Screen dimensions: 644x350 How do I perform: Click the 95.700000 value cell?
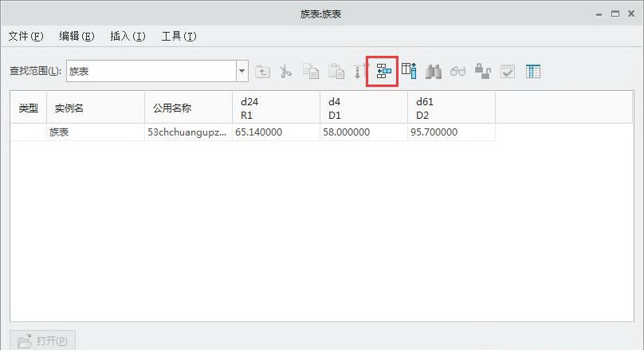click(x=451, y=132)
